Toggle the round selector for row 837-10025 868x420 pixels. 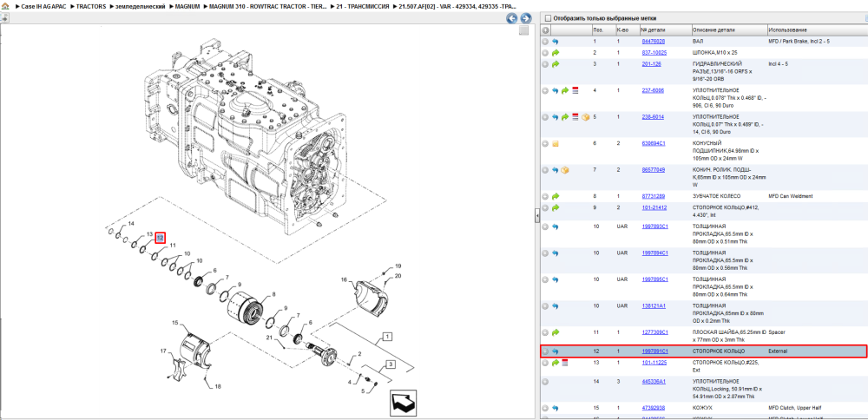click(x=545, y=53)
